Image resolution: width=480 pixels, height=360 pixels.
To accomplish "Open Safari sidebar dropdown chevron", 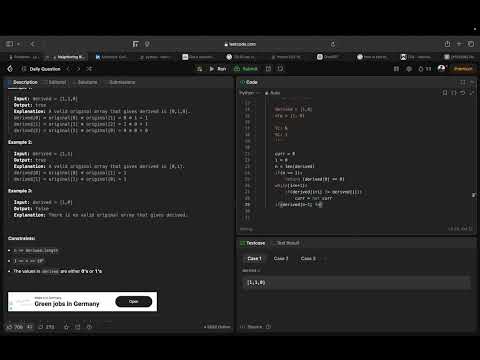I will (x=19, y=44).
